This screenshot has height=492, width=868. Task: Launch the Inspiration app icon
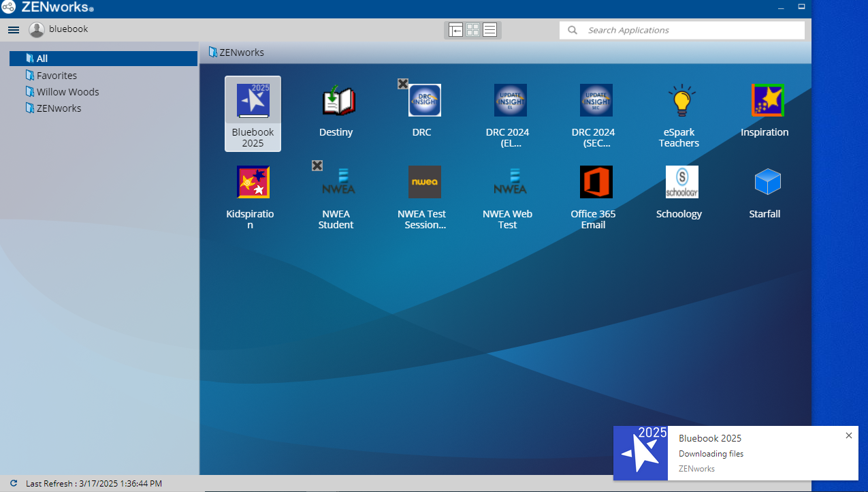point(767,101)
